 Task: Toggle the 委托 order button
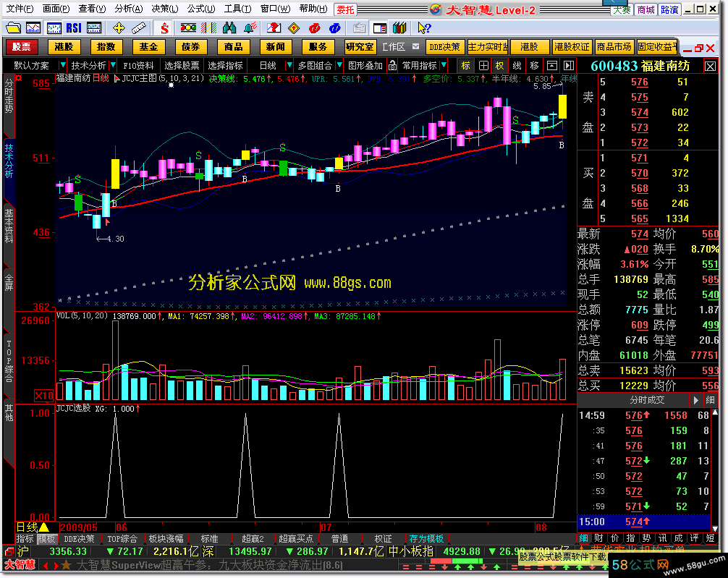click(345, 9)
